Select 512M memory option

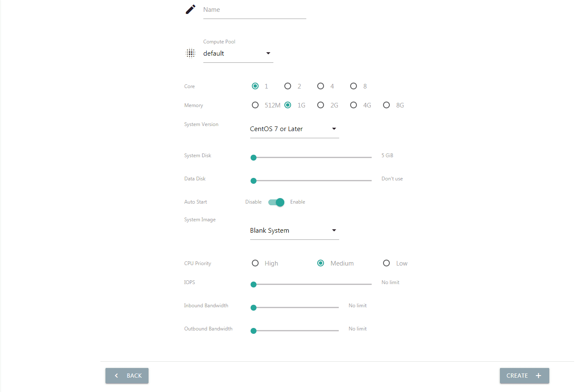click(x=255, y=105)
